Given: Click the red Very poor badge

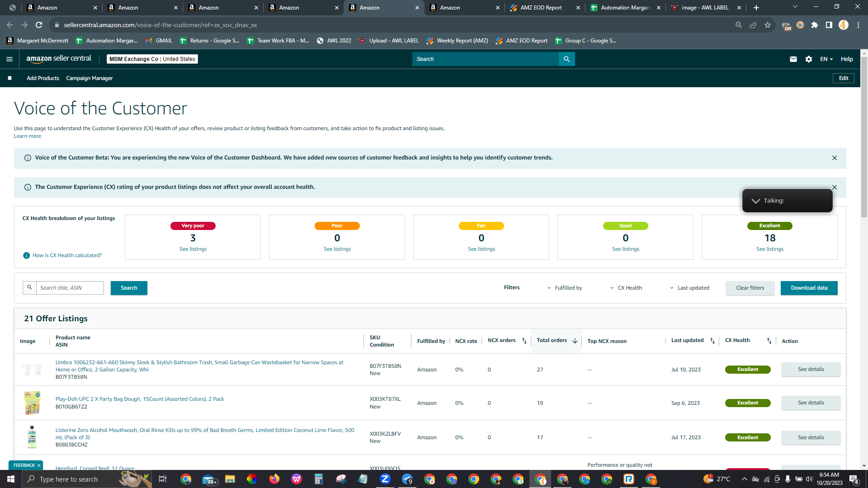Looking at the screenshot, I should coord(193,226).
